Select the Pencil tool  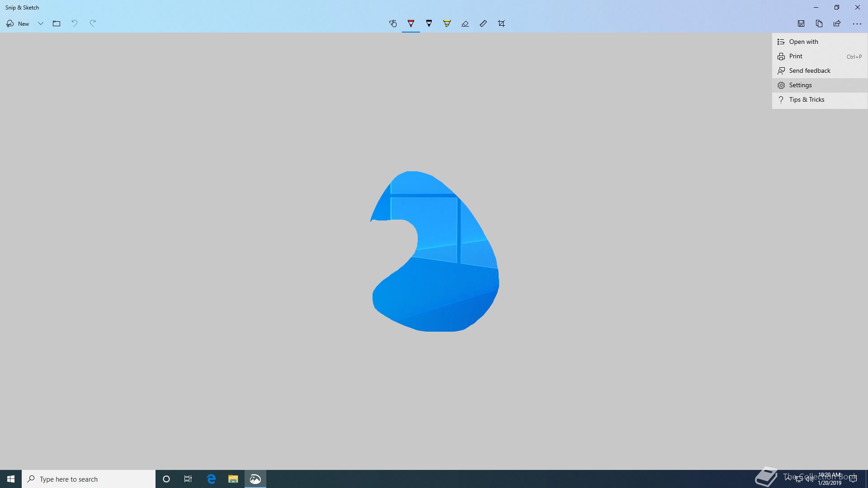(429, 23)
